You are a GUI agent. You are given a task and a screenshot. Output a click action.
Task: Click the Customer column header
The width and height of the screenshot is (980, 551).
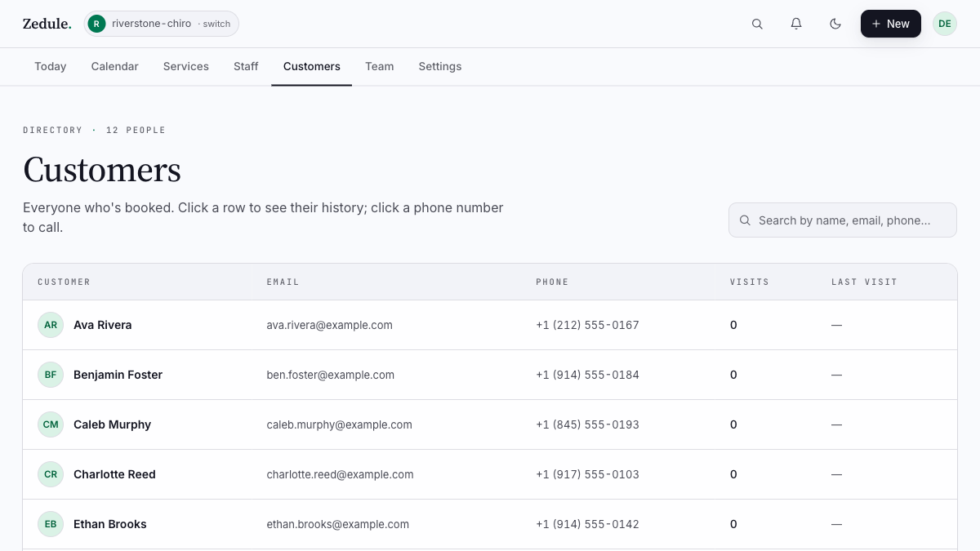click(64, 282)
